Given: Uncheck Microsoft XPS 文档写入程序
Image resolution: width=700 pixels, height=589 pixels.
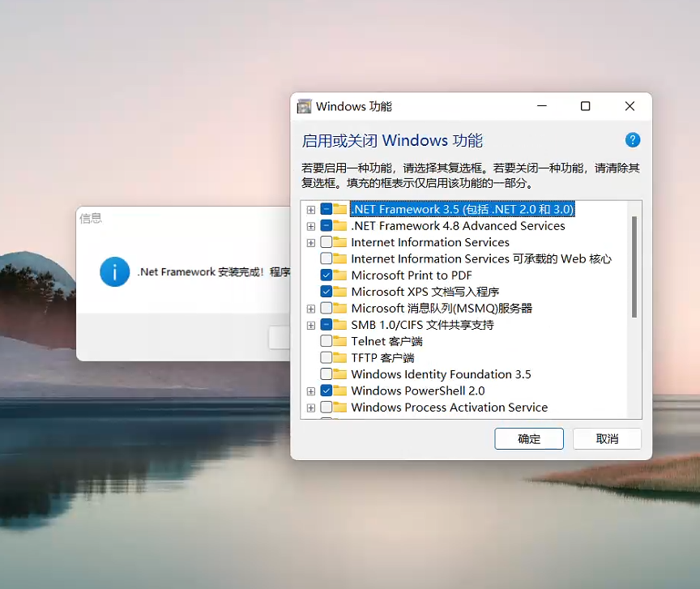Looking at the screenshot, I should [x=327, y=292].
